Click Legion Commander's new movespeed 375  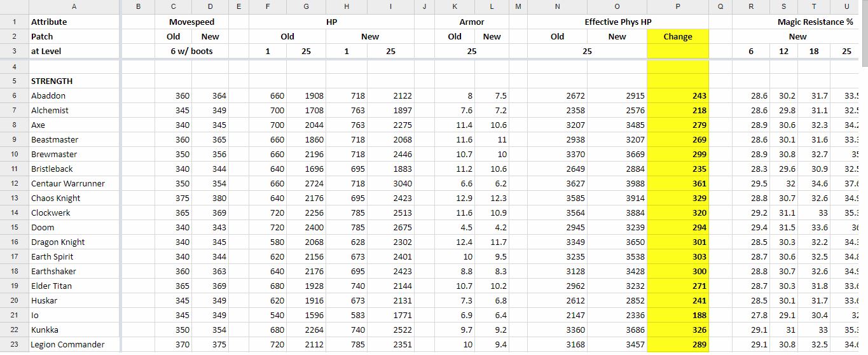point(210,345)
